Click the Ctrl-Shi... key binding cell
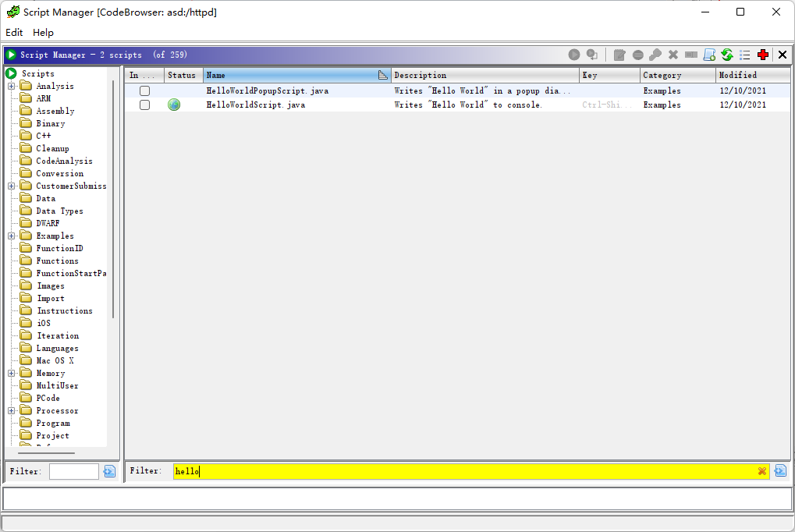This screenshot has width=795, height=532. (x=608, y=105)
